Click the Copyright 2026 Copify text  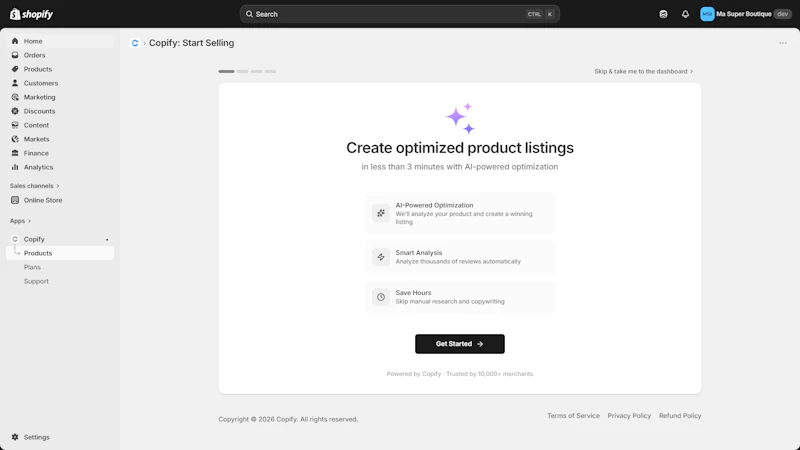288,419
